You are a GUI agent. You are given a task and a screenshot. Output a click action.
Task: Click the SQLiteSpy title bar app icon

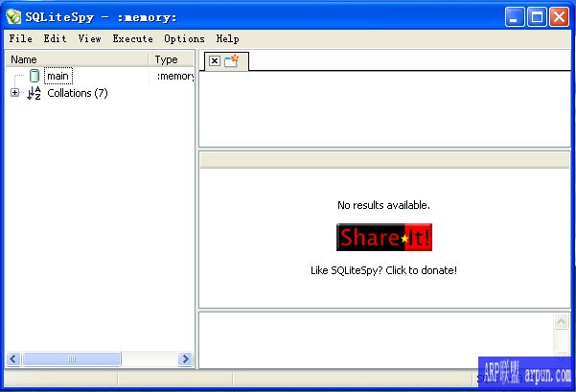point(13,17)
